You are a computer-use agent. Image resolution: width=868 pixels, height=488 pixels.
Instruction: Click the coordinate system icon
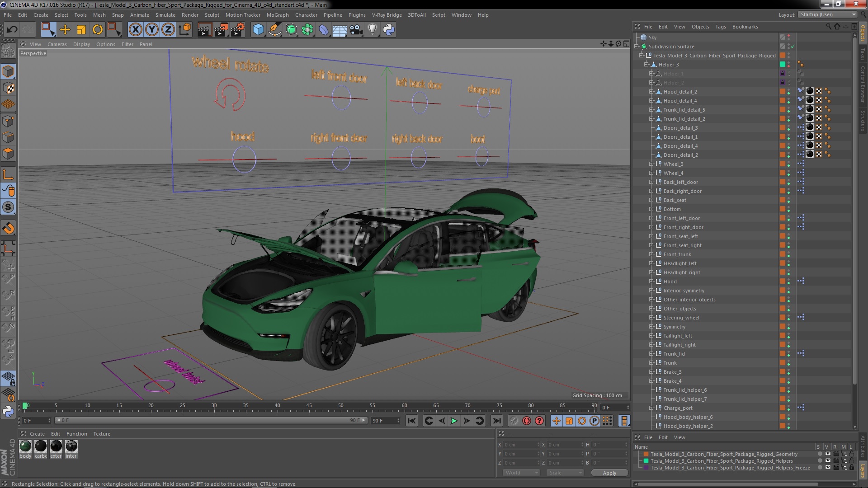185,30
